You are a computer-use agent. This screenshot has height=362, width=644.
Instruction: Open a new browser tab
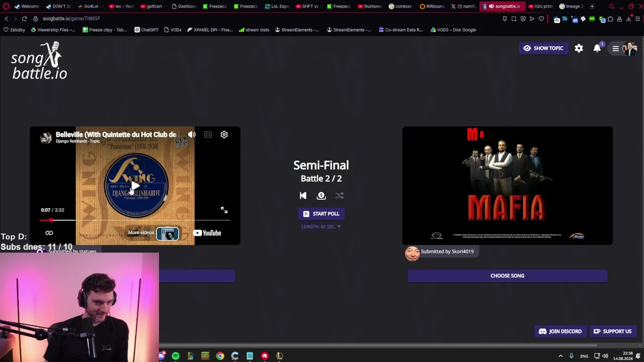click(x=592, y=7)
